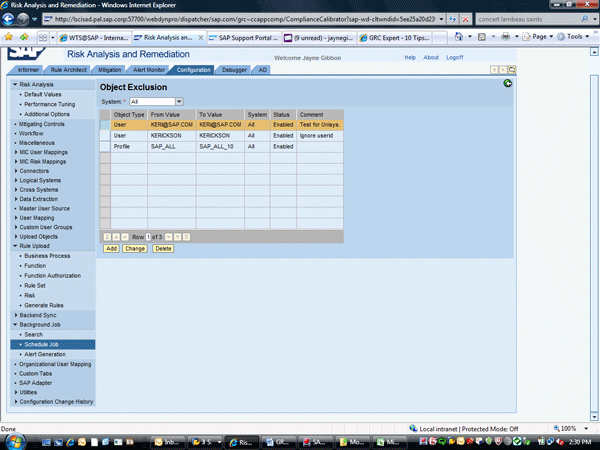Image resolution: width=600 pixels, height=450 pixels.
Task: Click the first-row pager icon in table footer
Action: [x=108, y=237]
